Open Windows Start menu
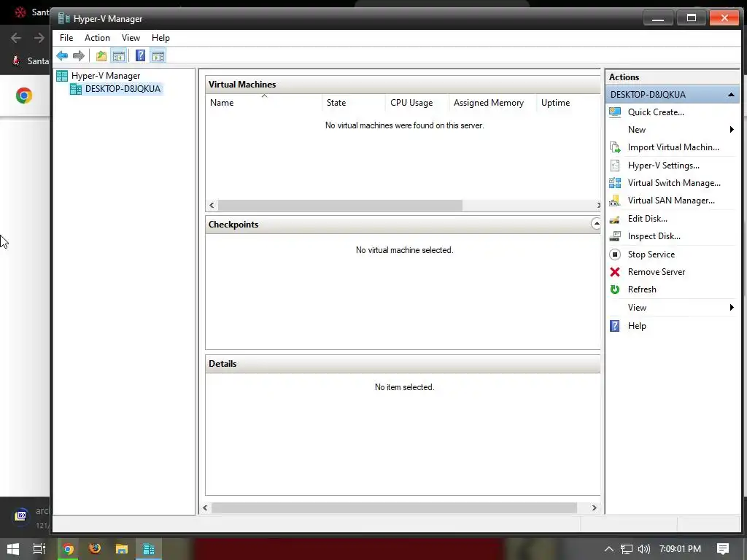This screenshot has height=560, width=747. click(13, 549)
